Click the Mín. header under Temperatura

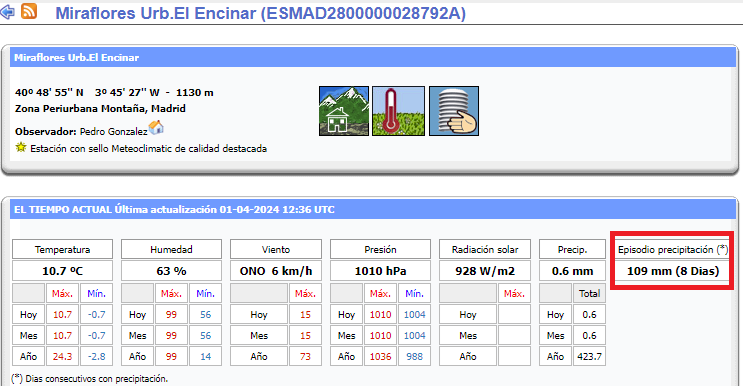pyautogui.click(x=96, y=293)
